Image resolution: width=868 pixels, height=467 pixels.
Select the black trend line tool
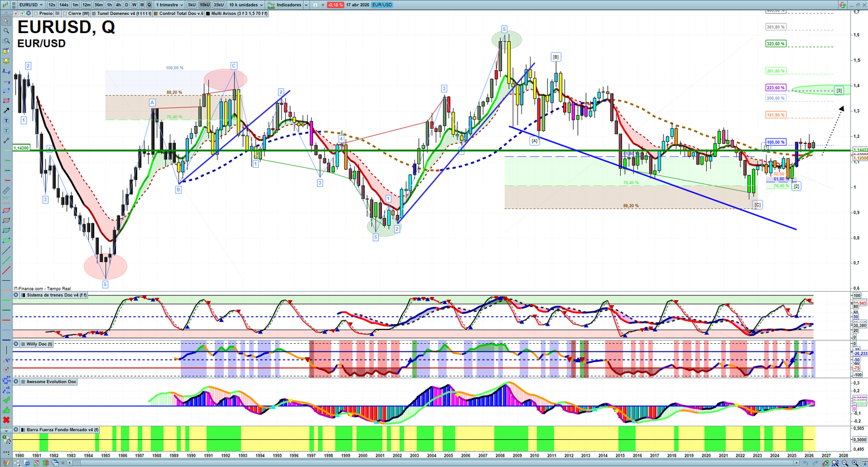pos(7,250)
